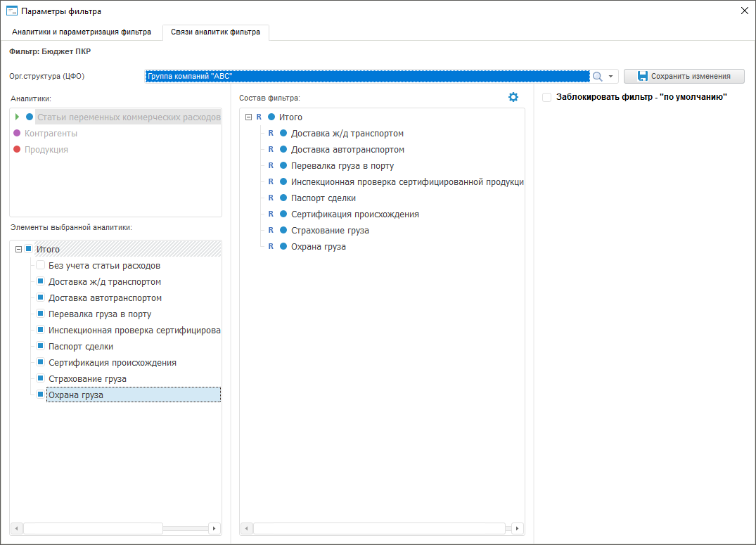Collapse Итого node in filter composition
The height and width of the screenshot is (545, 756).
tap(248, 117)
